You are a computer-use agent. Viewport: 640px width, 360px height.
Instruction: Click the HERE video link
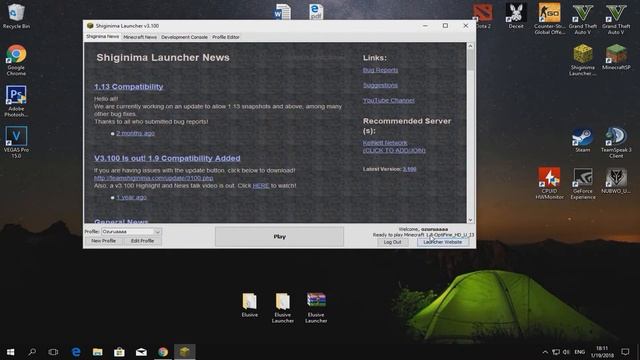click(261, 186)
